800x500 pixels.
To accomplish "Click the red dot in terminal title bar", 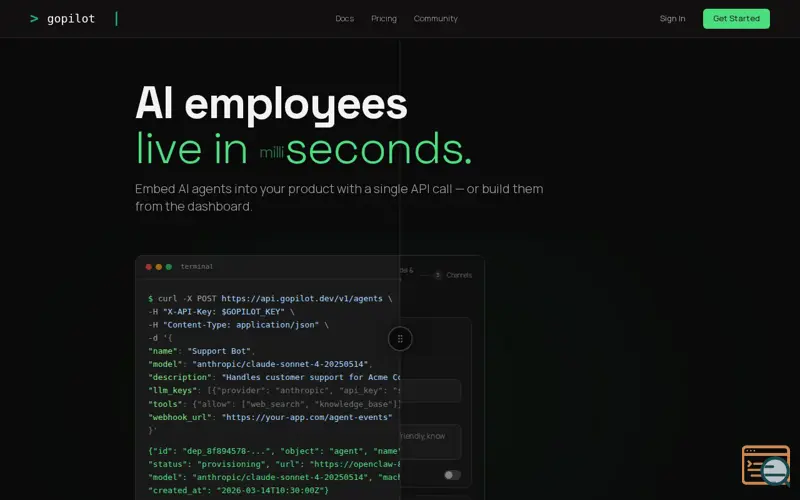I will coord(148,267).
